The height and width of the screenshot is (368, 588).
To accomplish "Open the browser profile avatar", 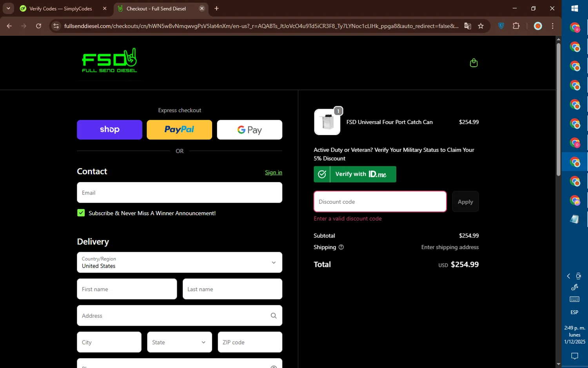I will 538,26.
